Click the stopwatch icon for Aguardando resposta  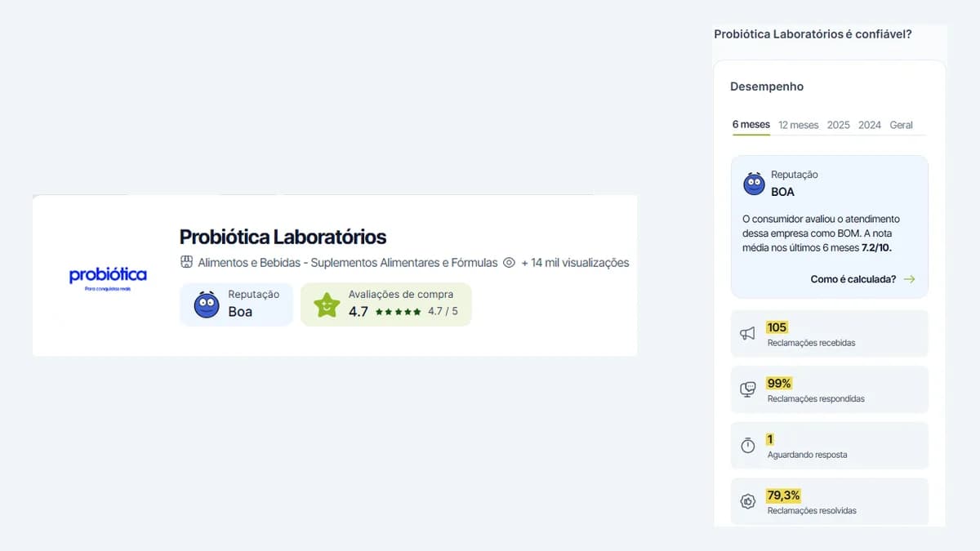(x=747, y=445)
